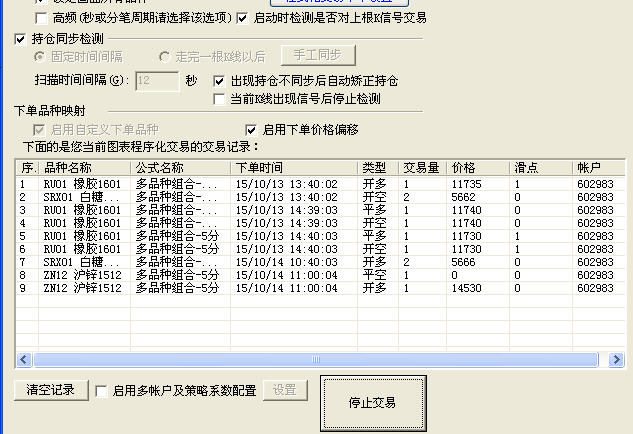
Task: Click the 扫描时间间隔 seconds input field
Action: 158,80
